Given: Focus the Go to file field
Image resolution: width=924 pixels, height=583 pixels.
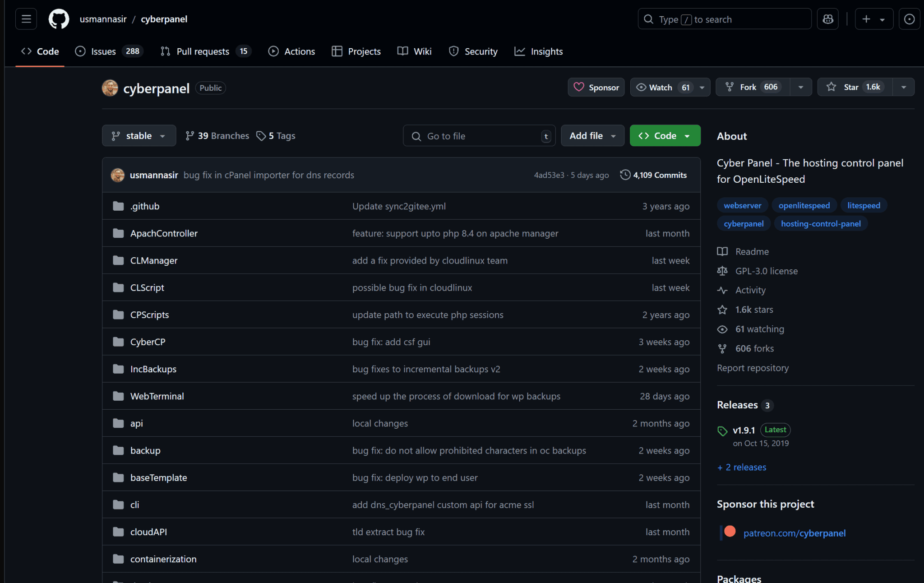Looking at the screenshot, I should tap(479, 136).
